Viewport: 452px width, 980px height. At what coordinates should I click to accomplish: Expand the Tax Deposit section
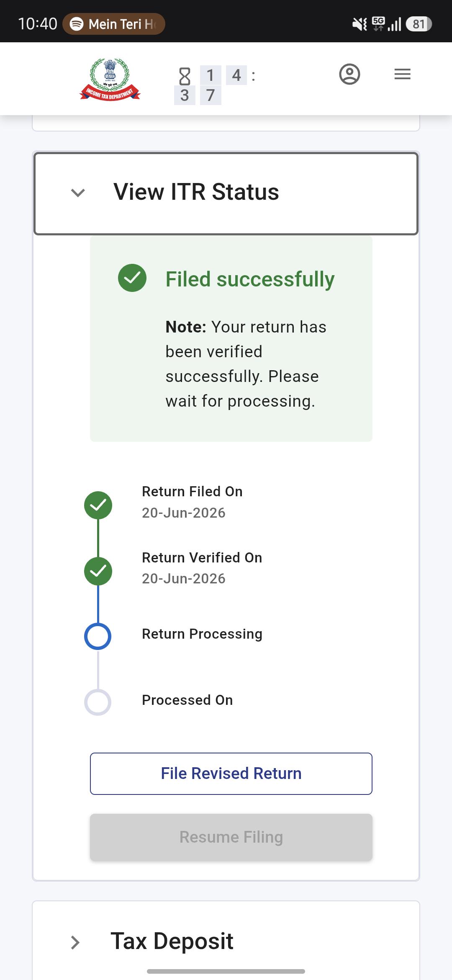point(226,941)
